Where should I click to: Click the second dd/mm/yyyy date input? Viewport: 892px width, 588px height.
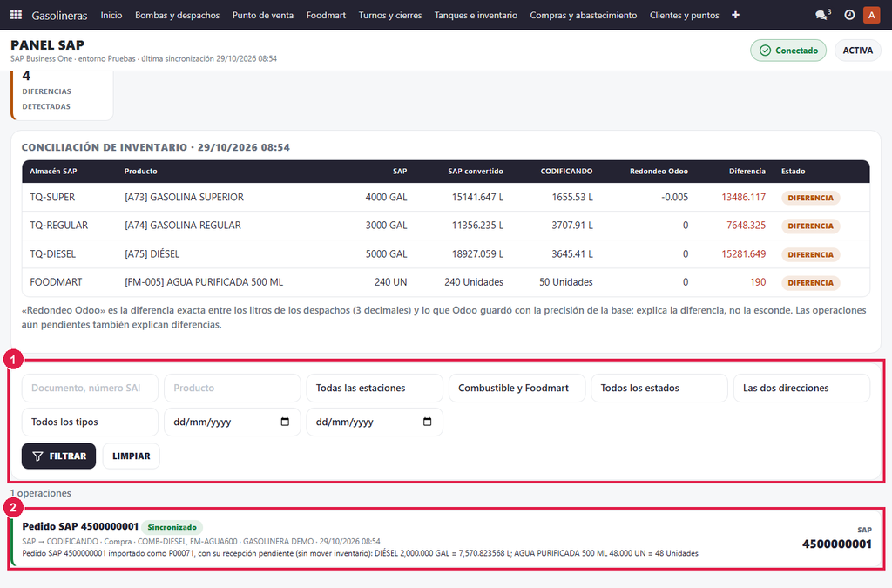tap(375, 422)
